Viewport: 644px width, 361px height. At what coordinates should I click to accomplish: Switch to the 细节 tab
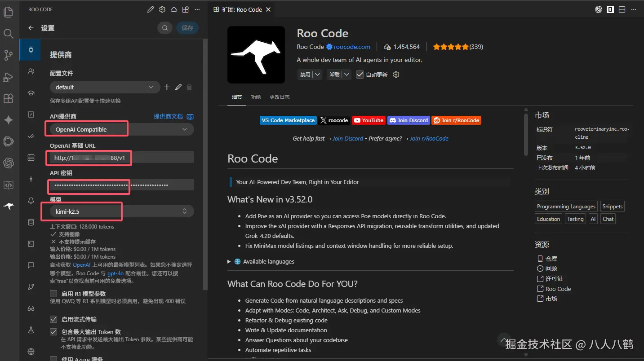[x=236, y=97]
